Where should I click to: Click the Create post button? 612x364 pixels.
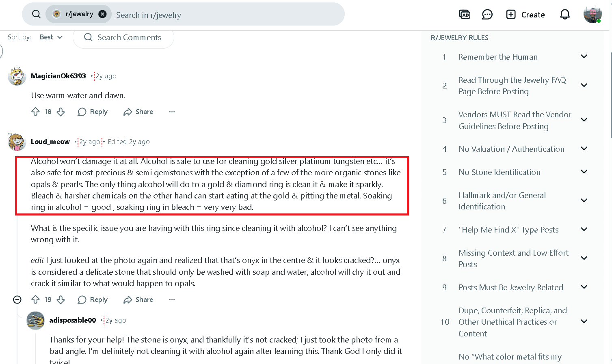[525, 15]
